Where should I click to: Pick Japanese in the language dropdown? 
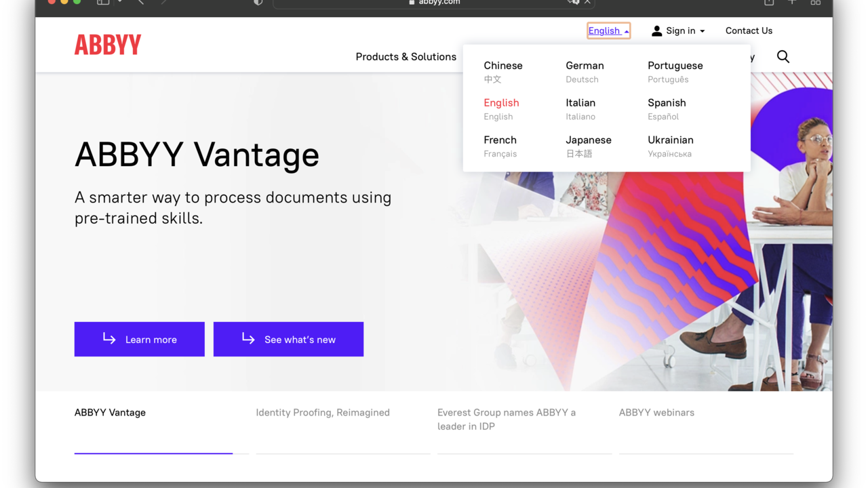click(x=589, y=146)
